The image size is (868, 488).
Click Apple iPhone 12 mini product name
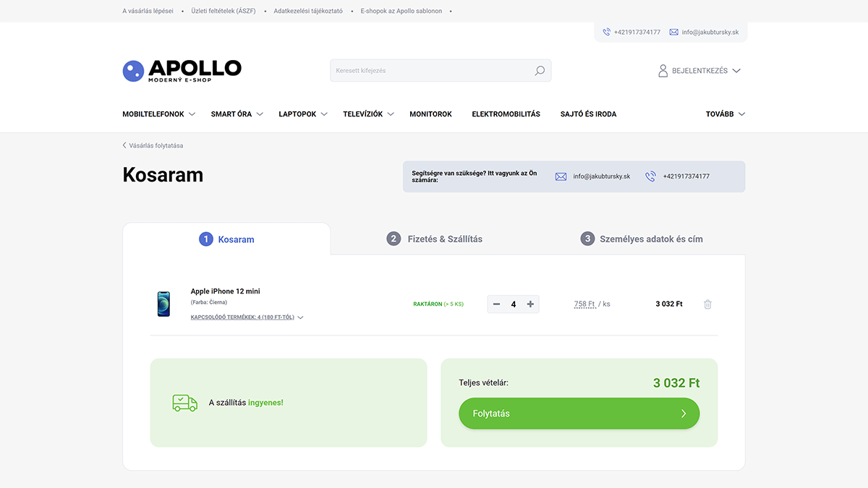click(x=226, y=291)
